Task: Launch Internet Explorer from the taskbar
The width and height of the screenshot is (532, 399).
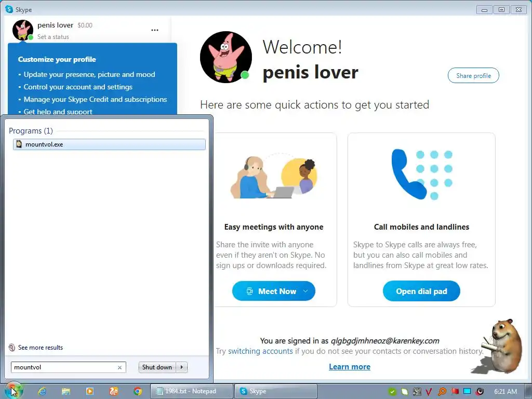Action: click(x=42, y=391)
